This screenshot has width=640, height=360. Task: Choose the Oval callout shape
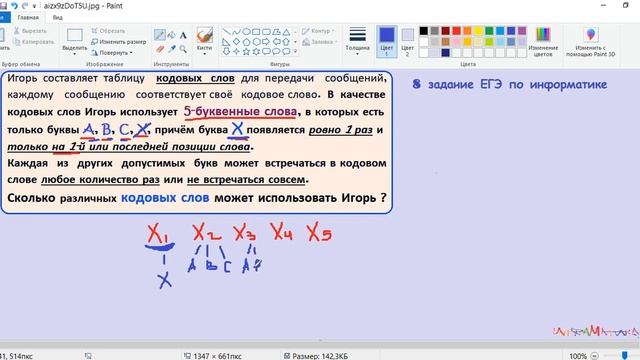[276, 51]
